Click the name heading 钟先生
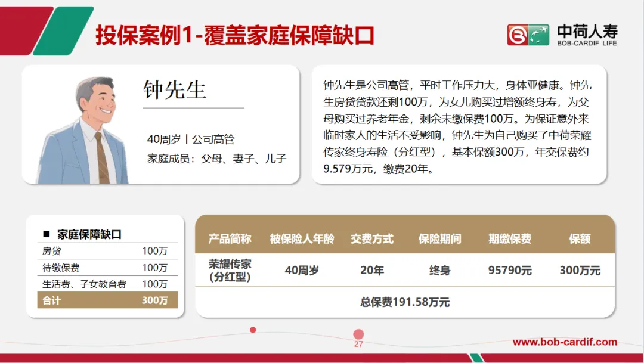This screenshot has width=644, height=363. click(175, 89)
